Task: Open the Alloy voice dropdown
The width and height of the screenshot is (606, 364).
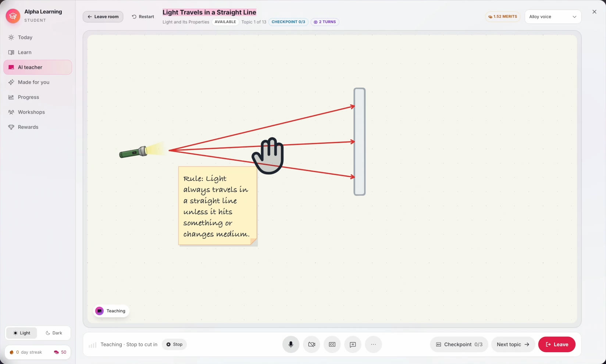Action: pyautogui.click(x=553, y=17)
